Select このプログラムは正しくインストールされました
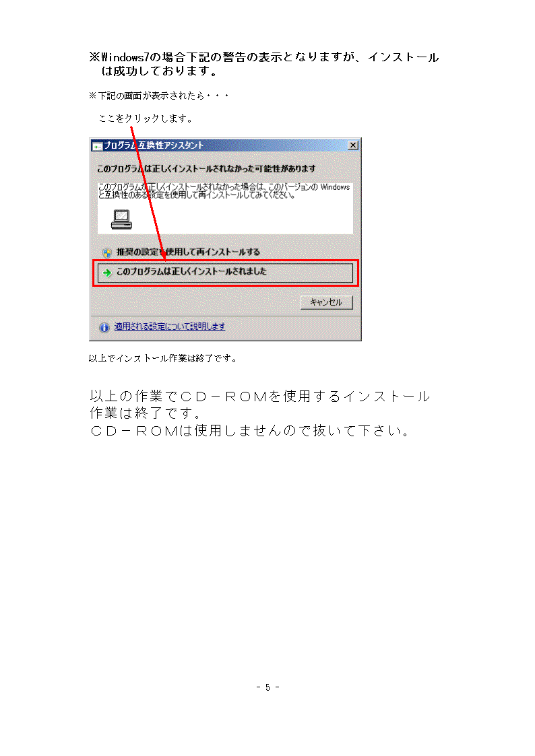 coord(225,273)
